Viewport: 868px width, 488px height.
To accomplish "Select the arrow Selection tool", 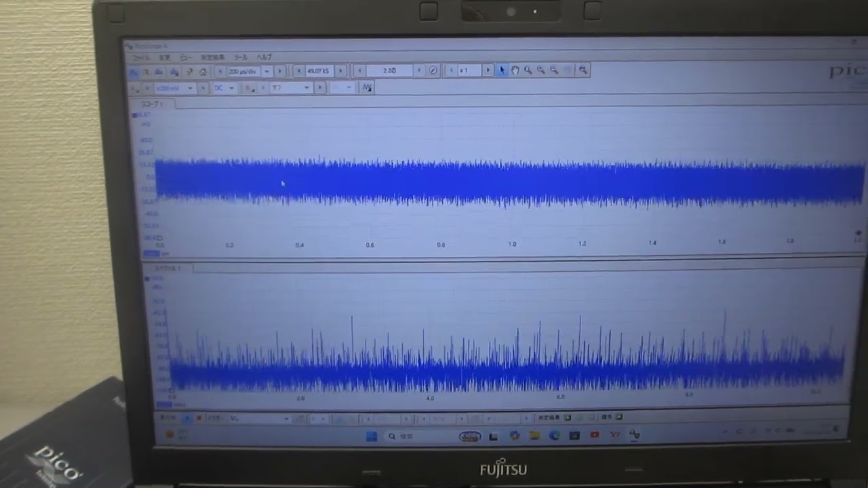I will pyautogui.click(x=502, y=70).
